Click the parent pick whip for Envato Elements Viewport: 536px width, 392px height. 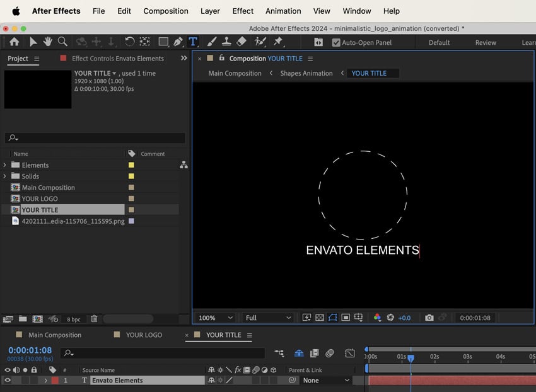292,380
